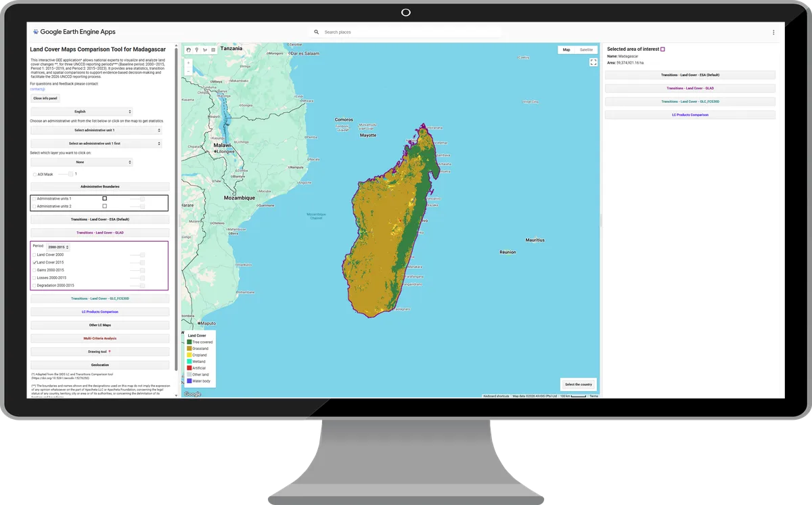Click the Other LC Maps button
Viewport: 812px width, 505px height.
coord(100,325)
